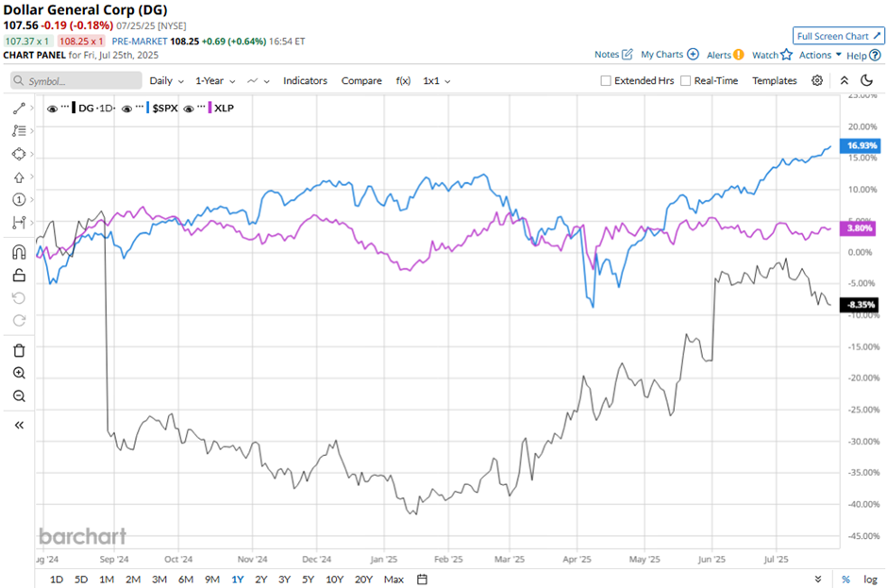Add chart to My Charts plus icon
This screenshot has width=887, height=588.
[693, 55]
